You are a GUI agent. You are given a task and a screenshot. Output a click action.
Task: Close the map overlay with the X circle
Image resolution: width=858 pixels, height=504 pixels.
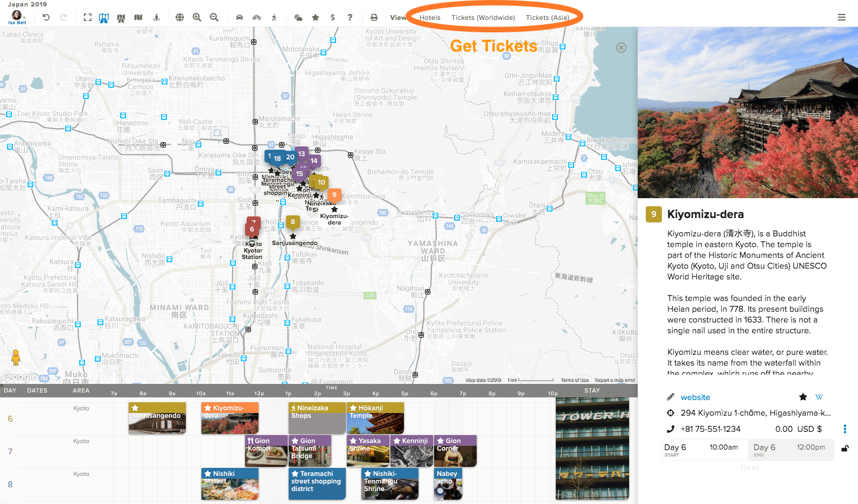point(621,47)
